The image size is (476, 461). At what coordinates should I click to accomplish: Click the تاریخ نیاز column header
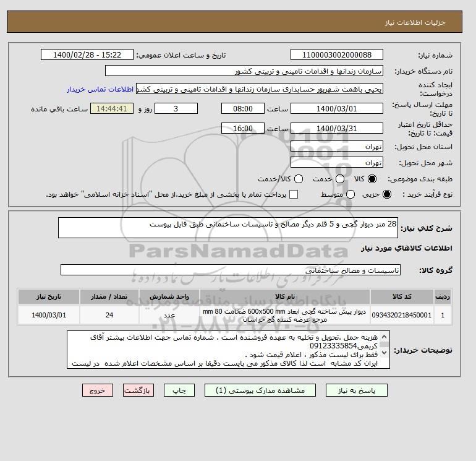[x=49, y=296]
